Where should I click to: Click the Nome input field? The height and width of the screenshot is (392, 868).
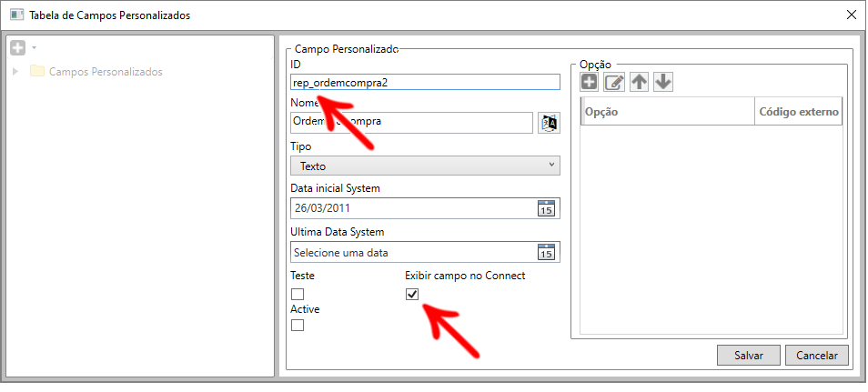coord(411,123)
